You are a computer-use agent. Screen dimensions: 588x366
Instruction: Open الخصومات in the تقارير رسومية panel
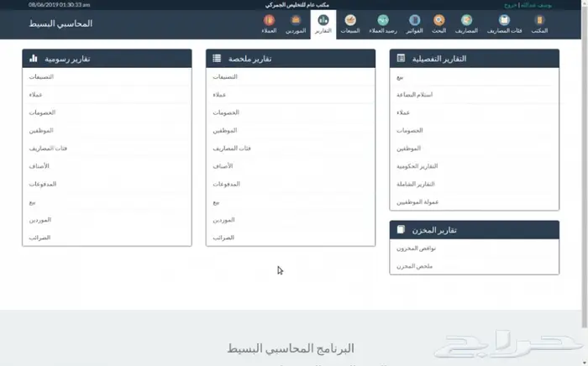(x=42, y=112)
